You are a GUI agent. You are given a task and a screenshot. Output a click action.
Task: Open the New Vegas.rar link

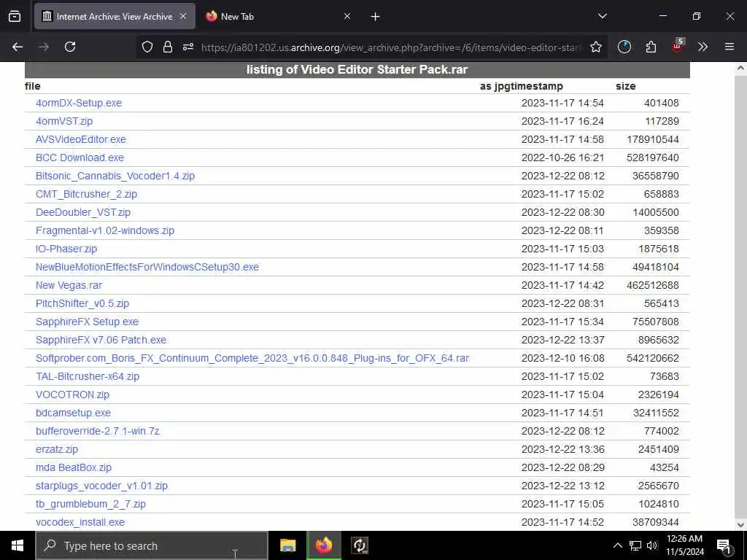pos(69,285)
